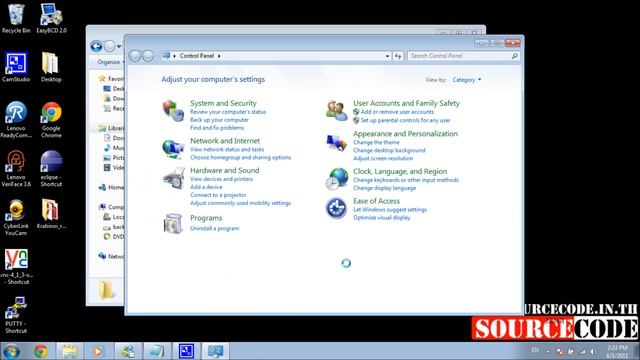
Task: Click Adjust screen resolution link
Action: click(383, 158)
